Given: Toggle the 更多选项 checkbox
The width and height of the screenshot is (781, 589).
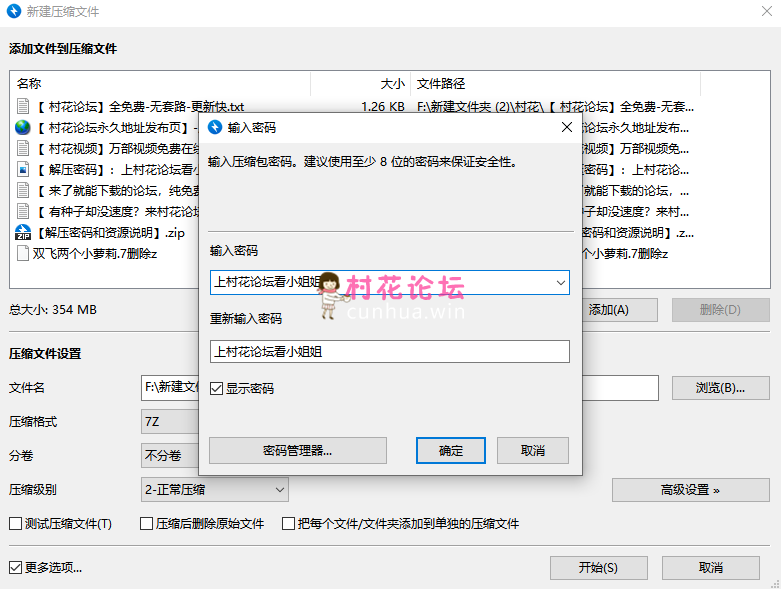Looking at the screenshot, I should tap(15, 567).
